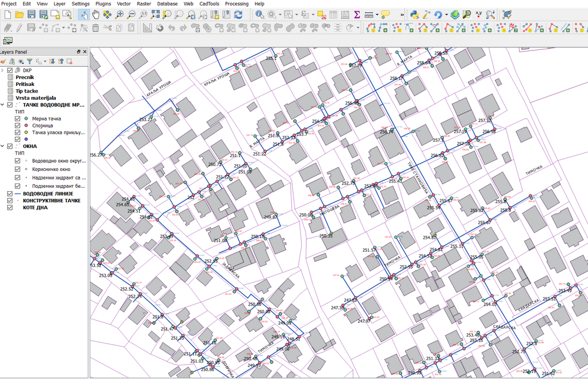This screenshot has width=588, height=379.
Task: Click the Statistical Summary sigma icon
Action: (357, 15)
